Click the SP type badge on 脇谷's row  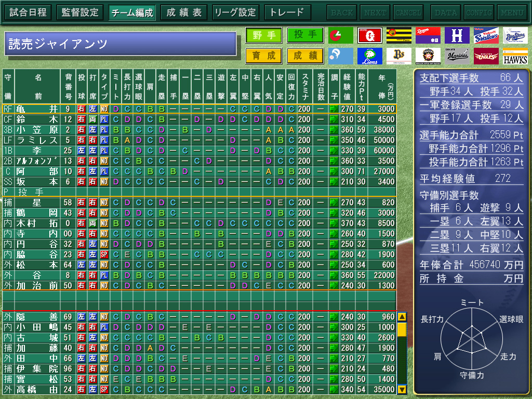click(x=104, y=255)
